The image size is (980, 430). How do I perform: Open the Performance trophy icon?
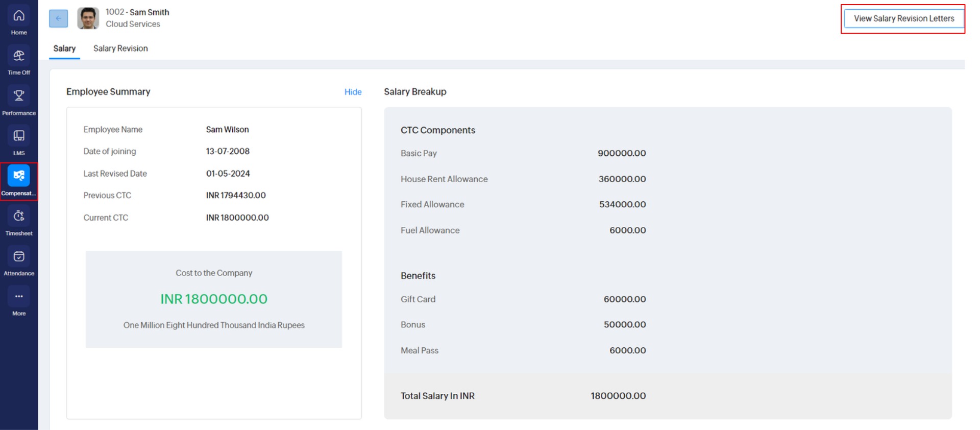(x=19, y=96)
